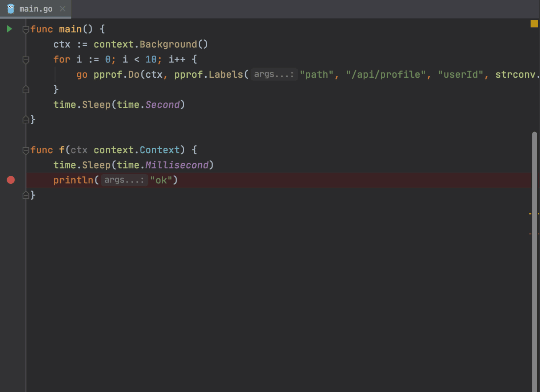Click the pprof.Do call
The width and height of the screenshot is (540, 392).
click(116, 74)
